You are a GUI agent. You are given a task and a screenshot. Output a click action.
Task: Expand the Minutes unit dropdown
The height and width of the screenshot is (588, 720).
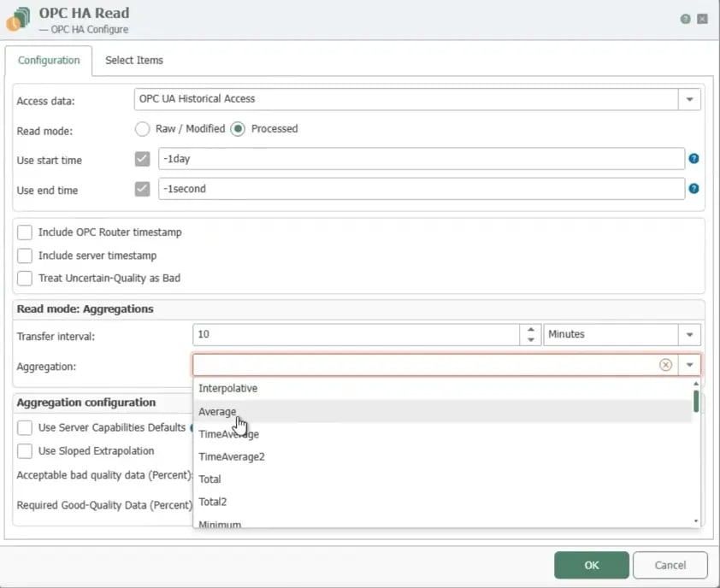pos(689,334)
